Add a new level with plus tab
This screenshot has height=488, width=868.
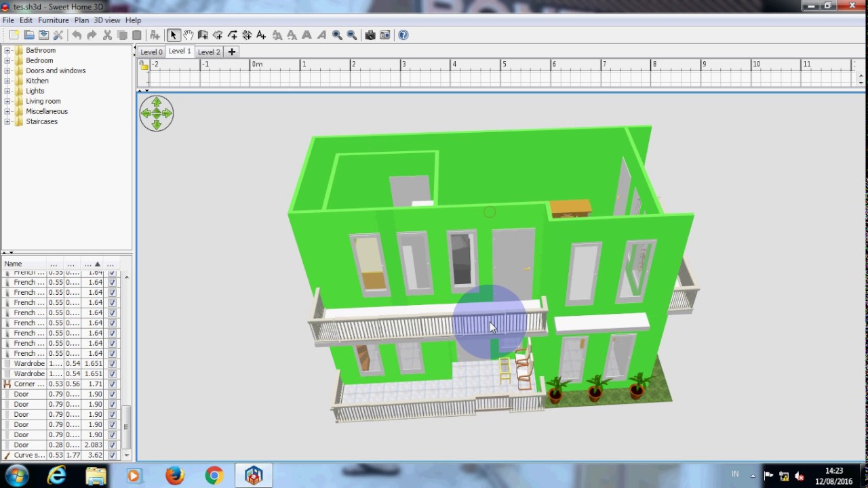(x=231, y=52)
